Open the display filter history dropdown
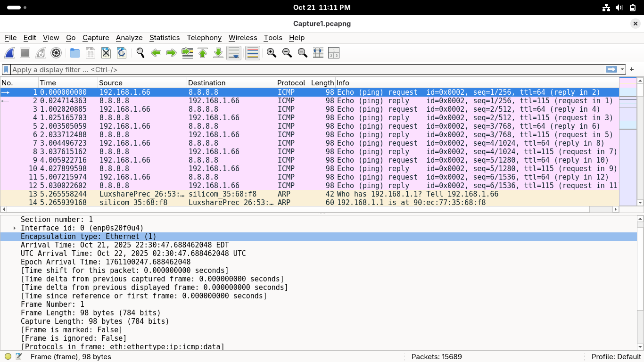 pos(622,70)
